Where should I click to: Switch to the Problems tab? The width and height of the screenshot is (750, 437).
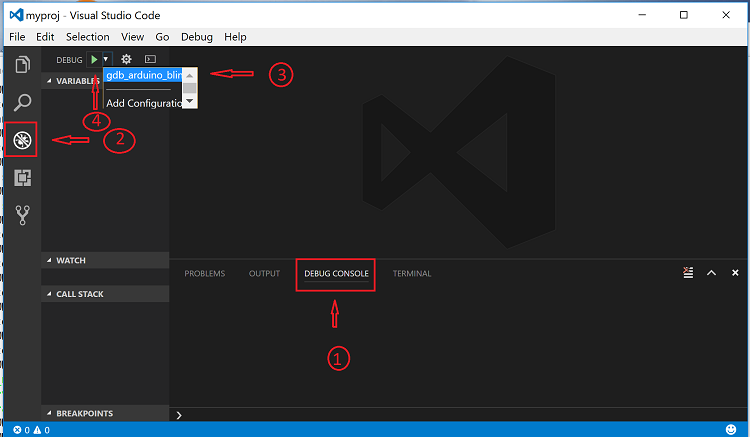click(204, 273)
